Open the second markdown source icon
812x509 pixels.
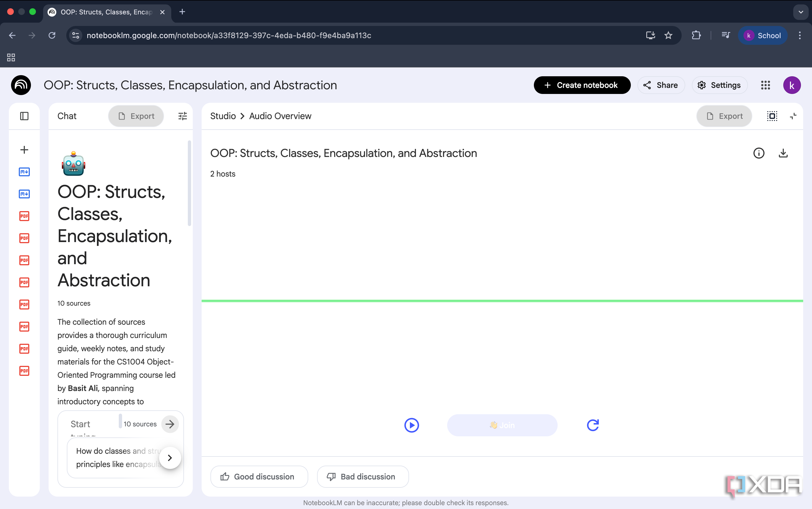click(24, 194)
